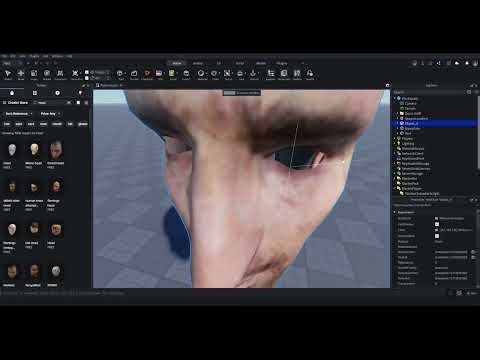Expand ReplicatedStorage in Explorer
The width and height of the screenshot is (480, 360).
tap(395, 163)
